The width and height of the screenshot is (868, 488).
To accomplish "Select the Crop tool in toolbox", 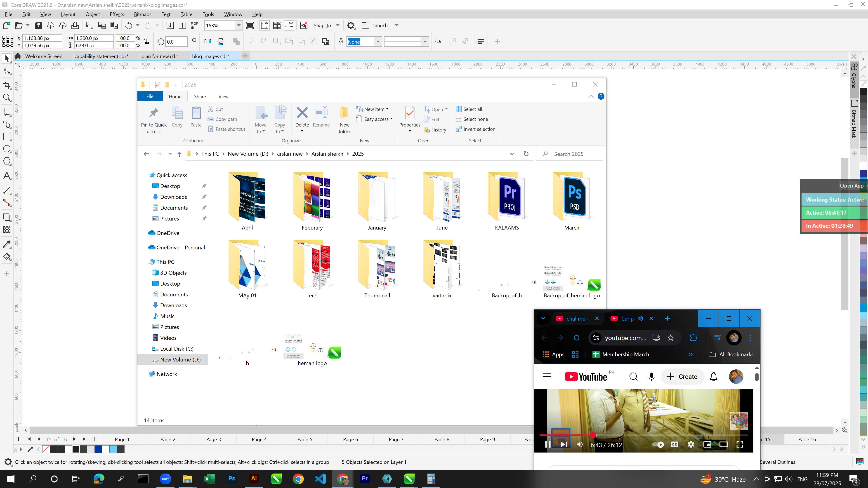I will pyautogui.click(x=7, y=85).
